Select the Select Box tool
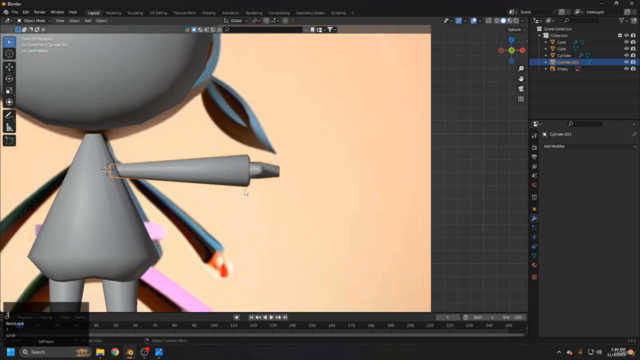 (9, 42)
